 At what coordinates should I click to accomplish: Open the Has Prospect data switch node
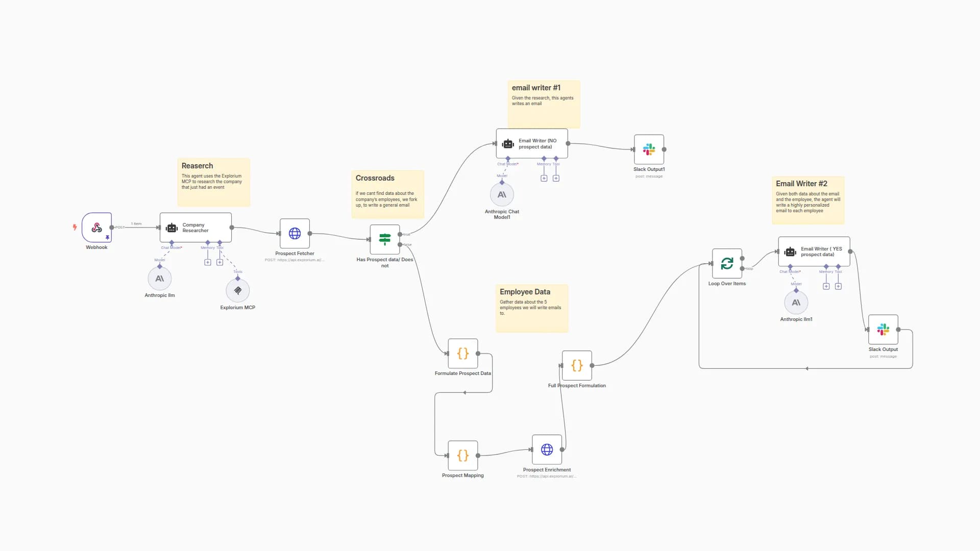[385, 239]
